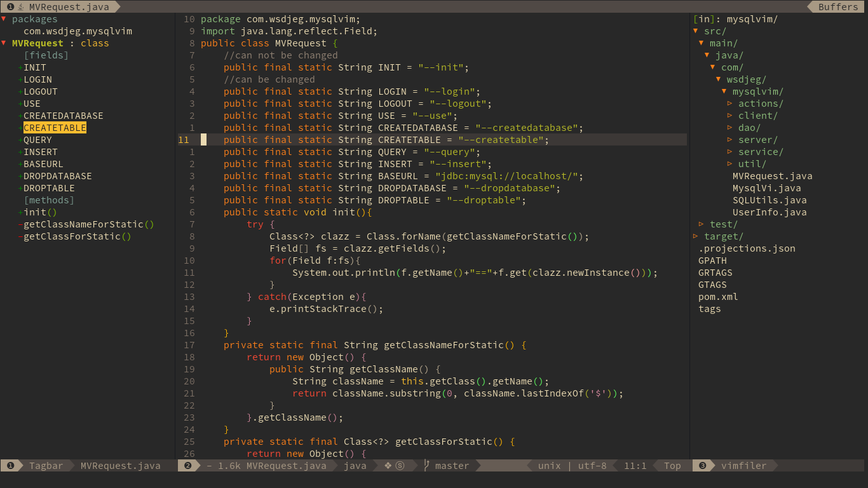The width and height of the screenshot is (868, 488).
Task: Open the .projections.json file
Action: coord(747,248)
